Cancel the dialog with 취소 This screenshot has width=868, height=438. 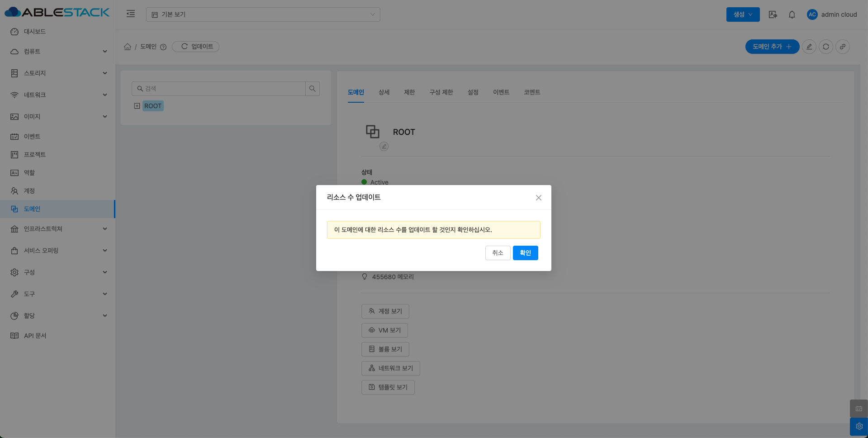click(498, 253)
